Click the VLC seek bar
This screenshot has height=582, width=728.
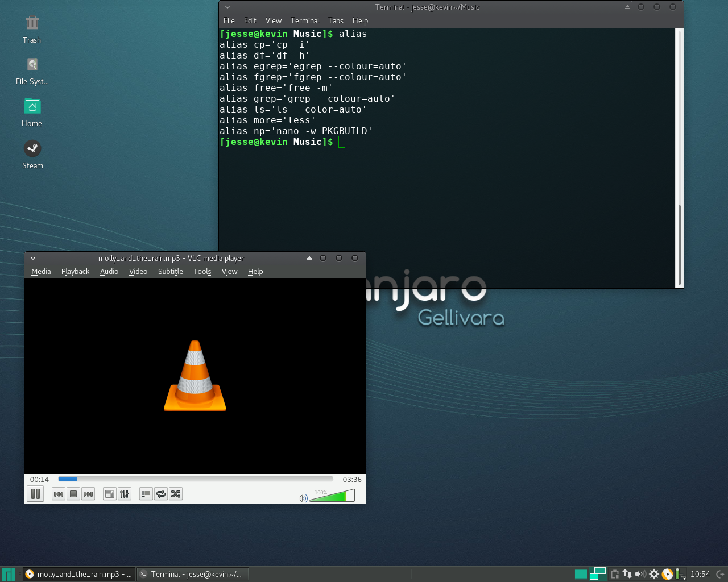coord(196,479)
